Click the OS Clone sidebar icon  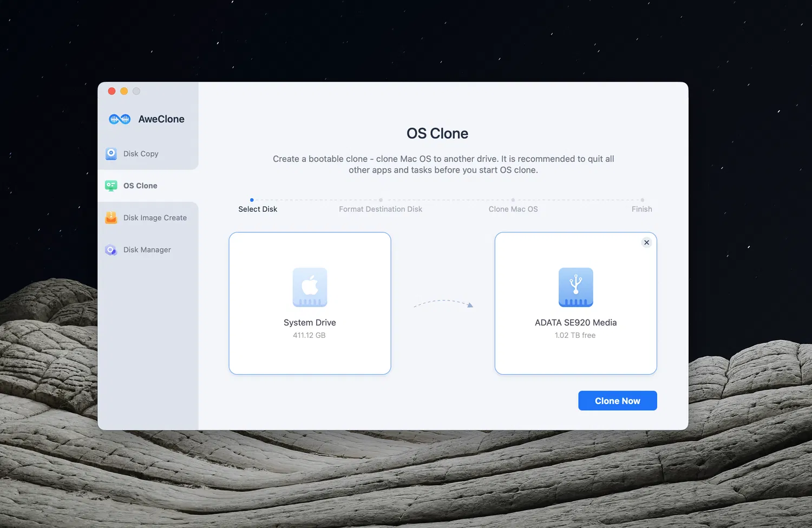pos(111,186)
